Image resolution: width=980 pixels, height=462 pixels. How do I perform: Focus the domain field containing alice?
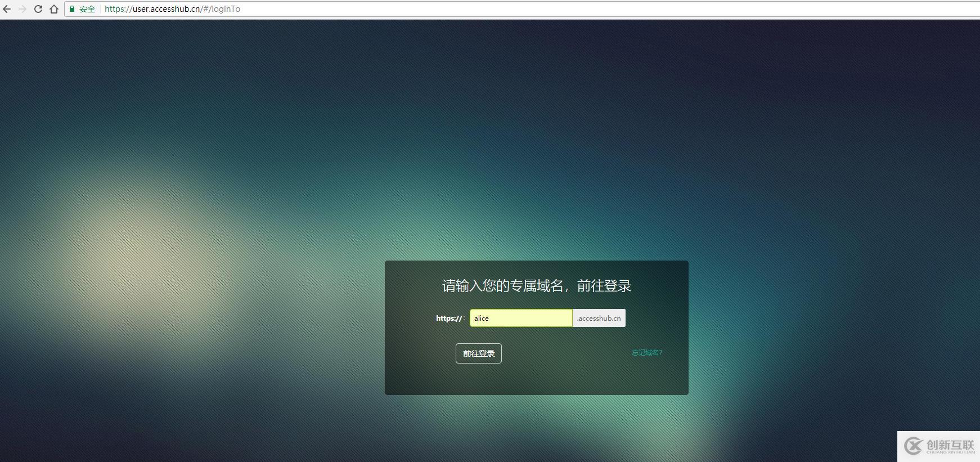coord(521,318)
